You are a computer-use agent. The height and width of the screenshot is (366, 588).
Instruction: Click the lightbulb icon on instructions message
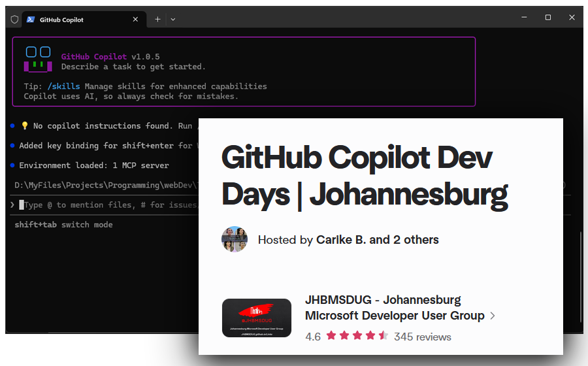click(25, 125)
